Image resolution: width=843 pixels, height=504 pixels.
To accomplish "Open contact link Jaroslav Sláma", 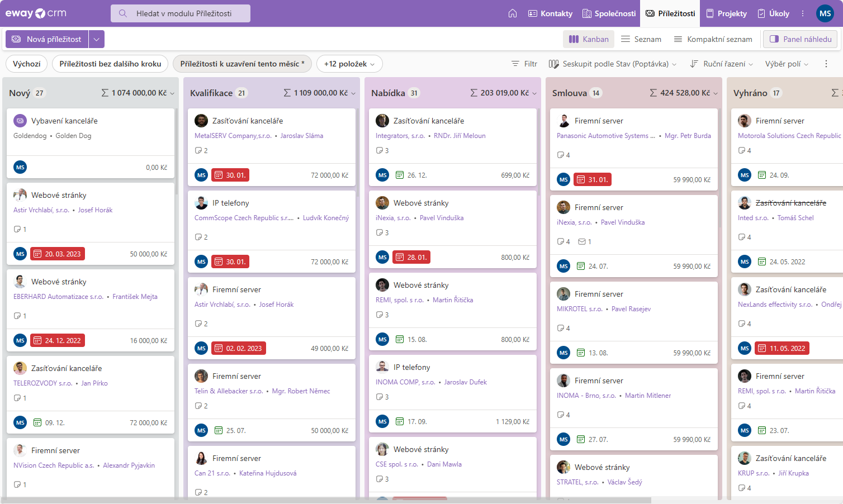I will pyautogui.click(x=302, y=136).
